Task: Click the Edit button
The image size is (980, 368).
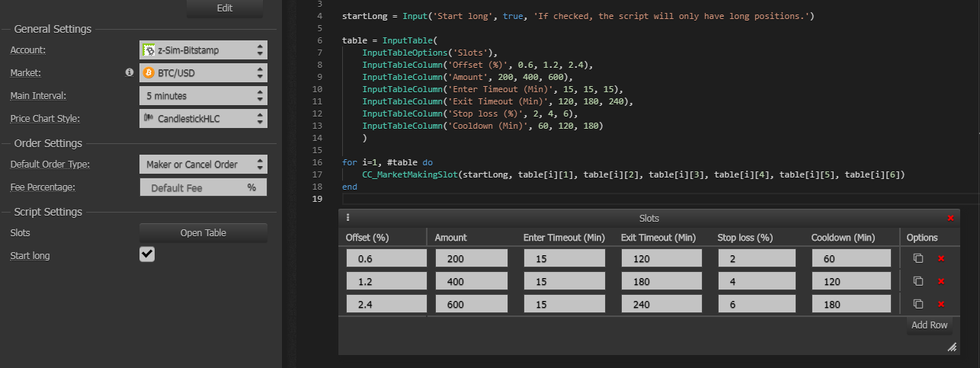Action: (x=224, y=8)
